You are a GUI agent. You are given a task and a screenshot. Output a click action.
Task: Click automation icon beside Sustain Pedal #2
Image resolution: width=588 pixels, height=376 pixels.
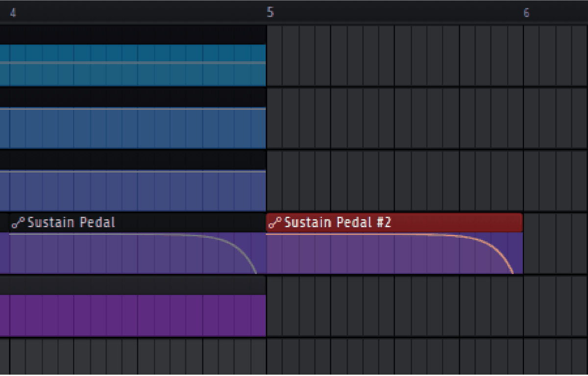(275, 223)
